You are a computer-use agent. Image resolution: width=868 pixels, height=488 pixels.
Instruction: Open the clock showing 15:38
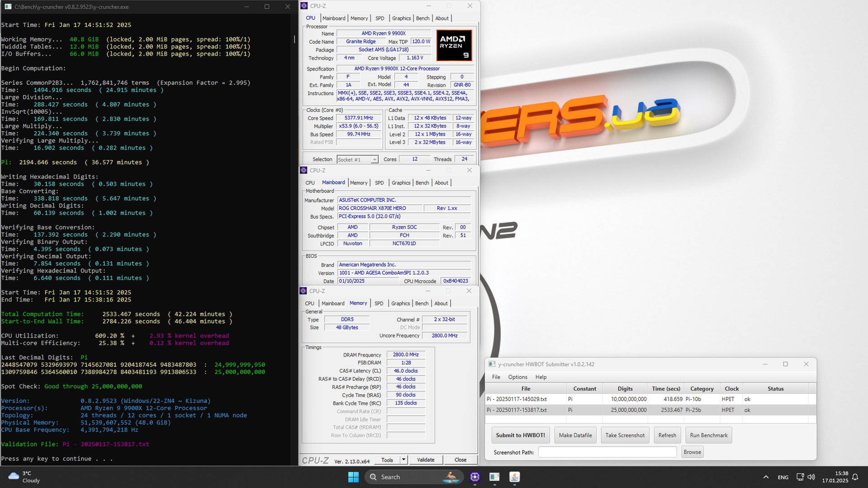pyautogui.click(x=835, y=477)
